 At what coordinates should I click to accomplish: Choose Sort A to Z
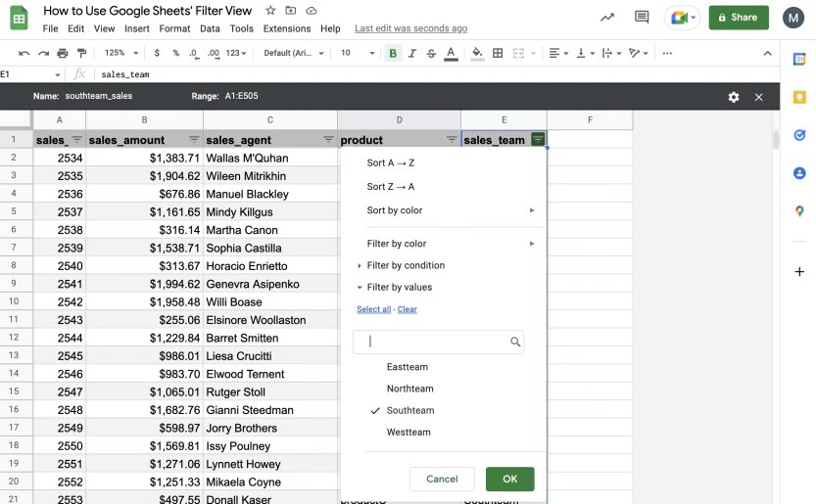point(390,162)
